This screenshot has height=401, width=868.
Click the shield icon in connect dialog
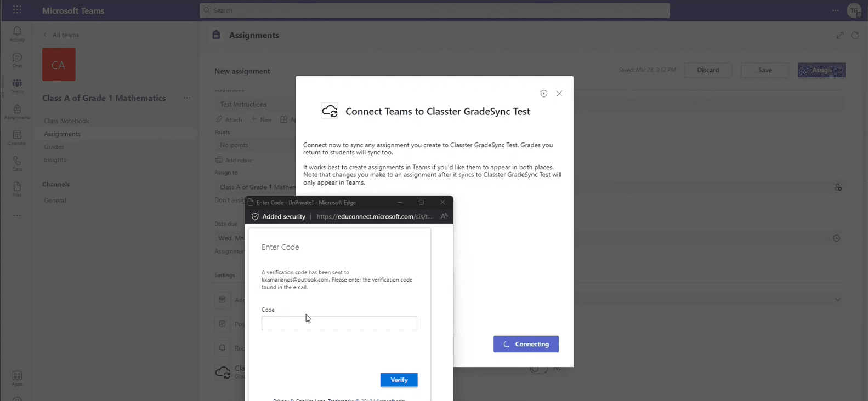pos(543,94)
